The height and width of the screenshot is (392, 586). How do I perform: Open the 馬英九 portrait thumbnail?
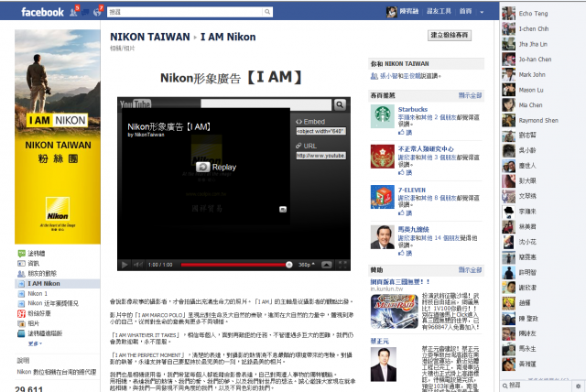[383, 237]
